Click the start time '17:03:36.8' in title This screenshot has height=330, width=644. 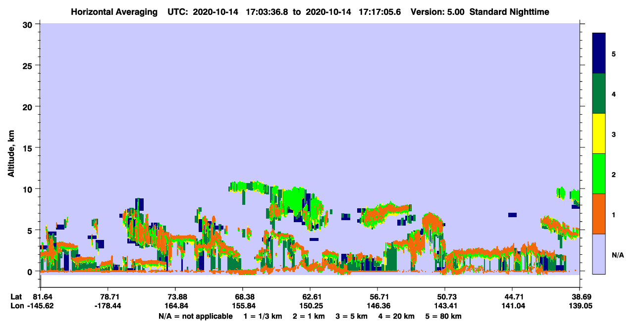coord(268,12)
